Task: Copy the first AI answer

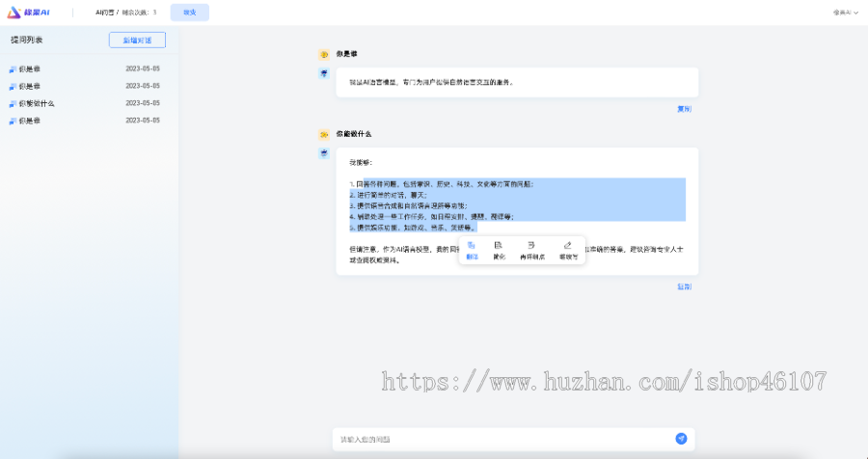Action: click(684, 109)
